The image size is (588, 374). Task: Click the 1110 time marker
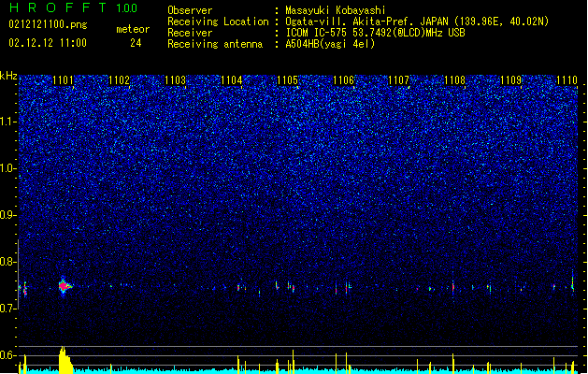click(566, 80)
